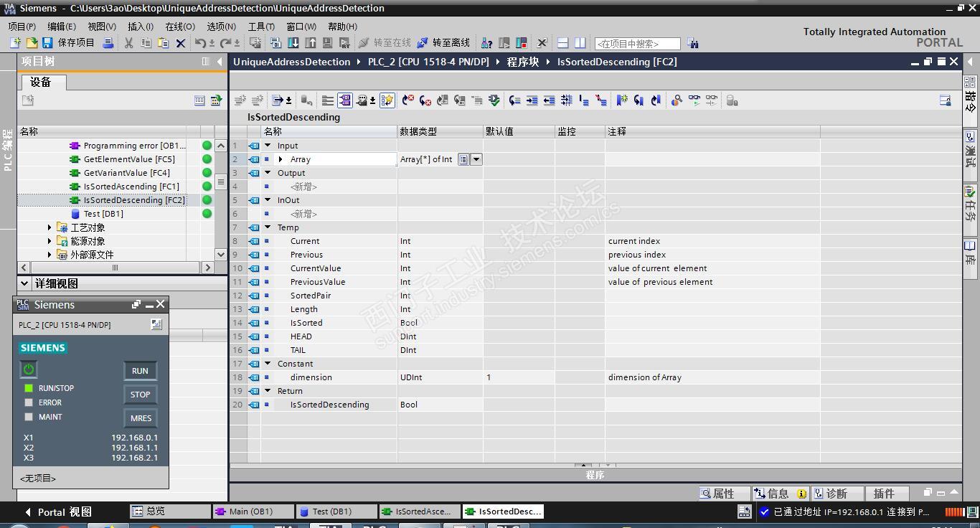This screenshot has width=980, height=528.
Task: Switch to Portal 视图
Action: 58,511
